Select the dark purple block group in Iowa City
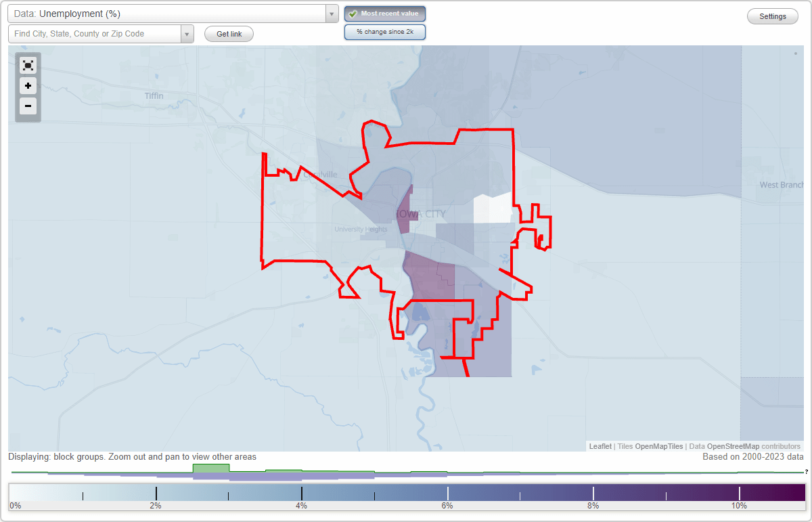This screenshot has height=522, width=812. pos(405,210)
